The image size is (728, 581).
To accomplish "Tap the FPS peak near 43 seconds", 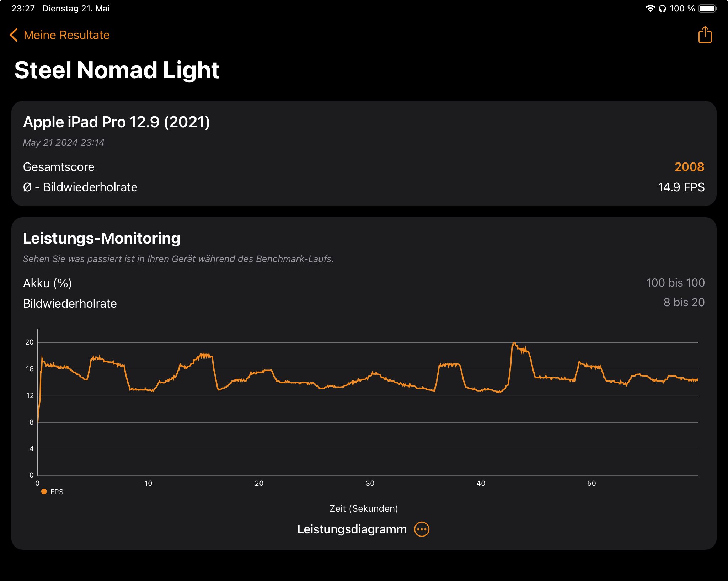I will 514,343.
